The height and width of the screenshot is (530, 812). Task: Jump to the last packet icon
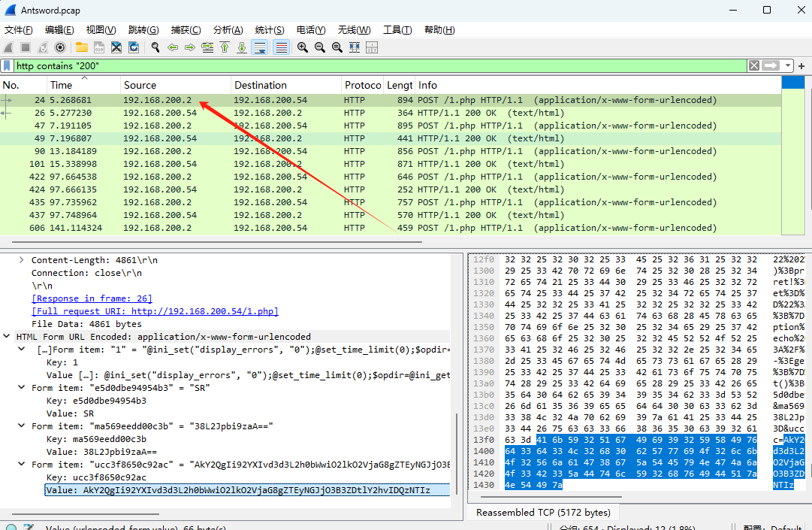(242, 47)
